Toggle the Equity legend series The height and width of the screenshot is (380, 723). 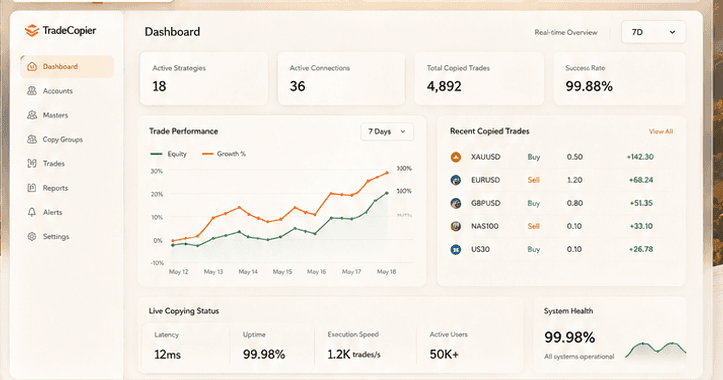pos(169,154)
